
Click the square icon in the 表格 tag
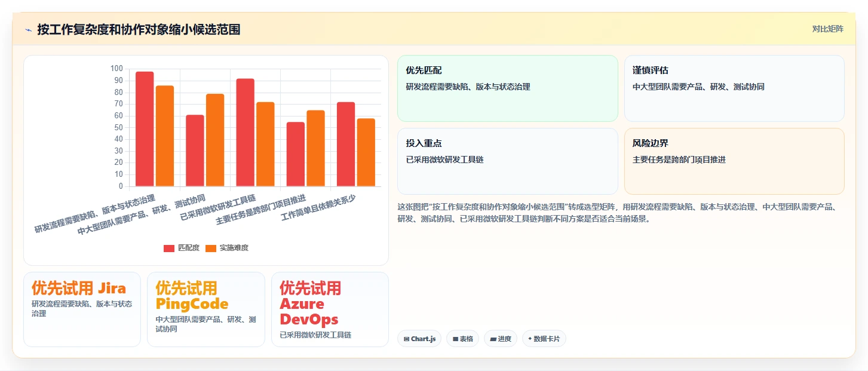(455, 339)
